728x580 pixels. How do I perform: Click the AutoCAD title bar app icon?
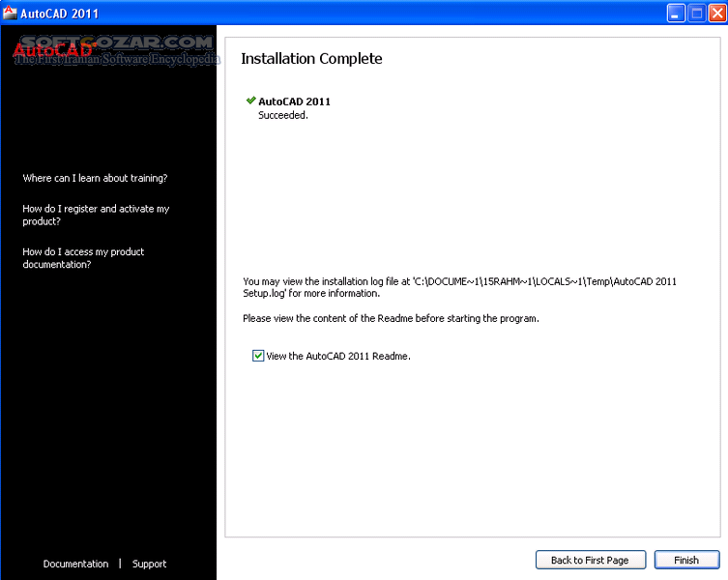(x=9, y=13)
